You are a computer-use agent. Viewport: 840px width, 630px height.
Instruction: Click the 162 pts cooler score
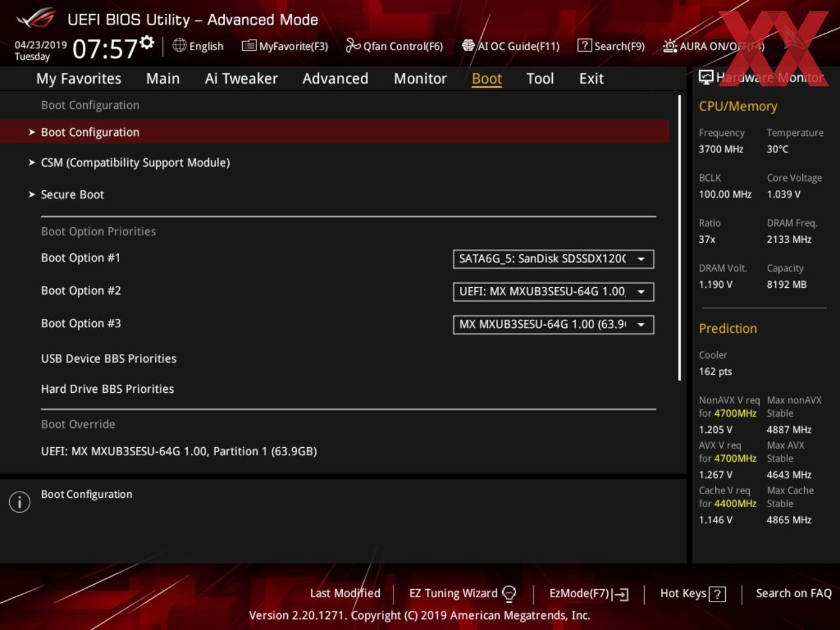pyautogui.click(x=715, y=372)
